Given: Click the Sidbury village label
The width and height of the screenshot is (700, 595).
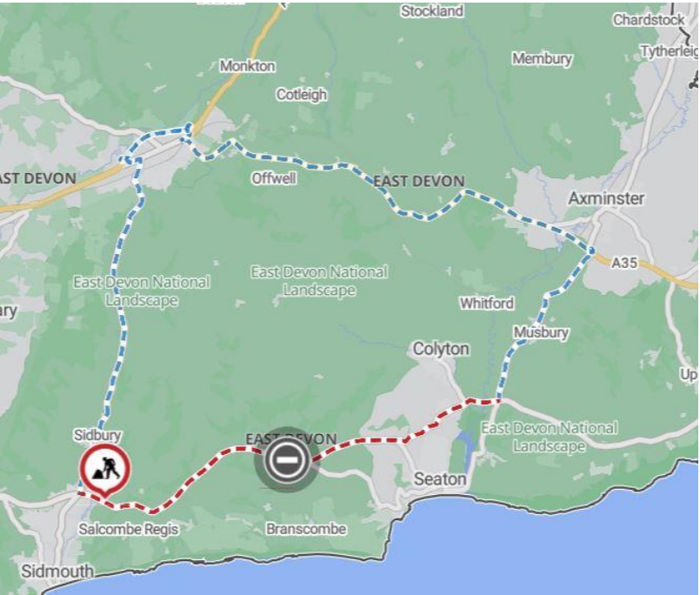Looking at the screenshot, I should click(x=97, y=435).
